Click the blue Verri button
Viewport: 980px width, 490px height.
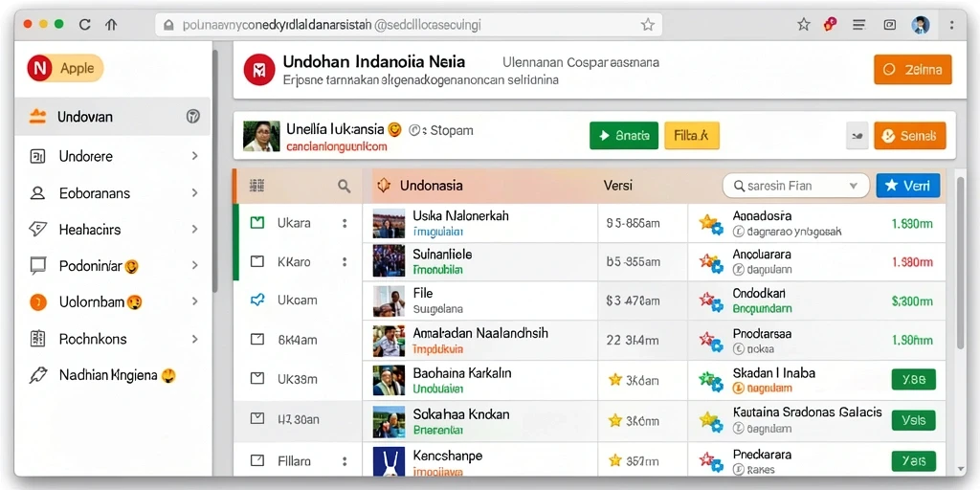[908, 186]
